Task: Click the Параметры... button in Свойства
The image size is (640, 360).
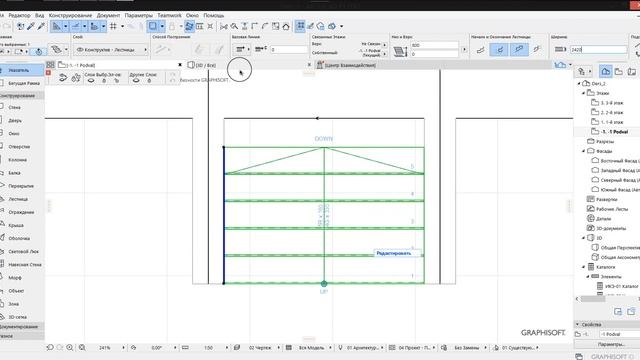Action: 611,344
